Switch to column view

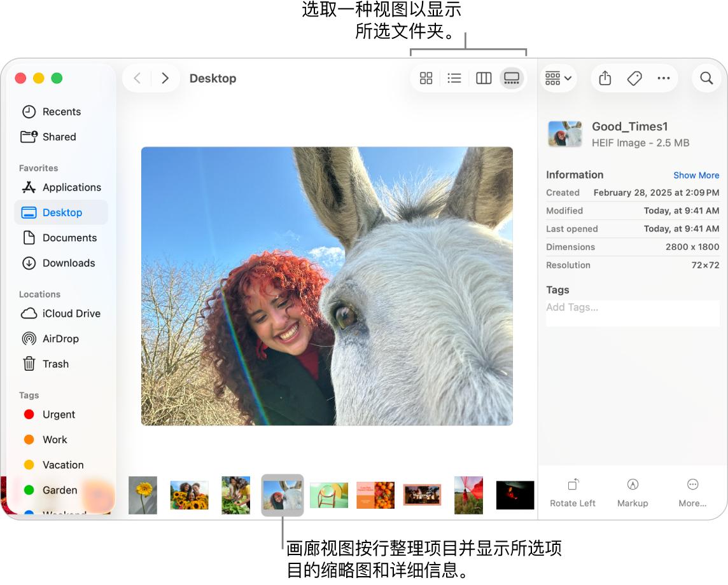coord(484,78)
